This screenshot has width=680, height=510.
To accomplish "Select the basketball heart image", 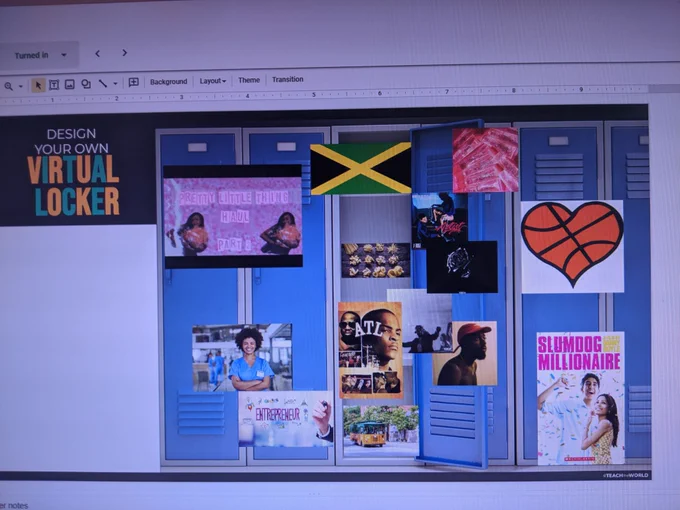I will tap(572, 246).
